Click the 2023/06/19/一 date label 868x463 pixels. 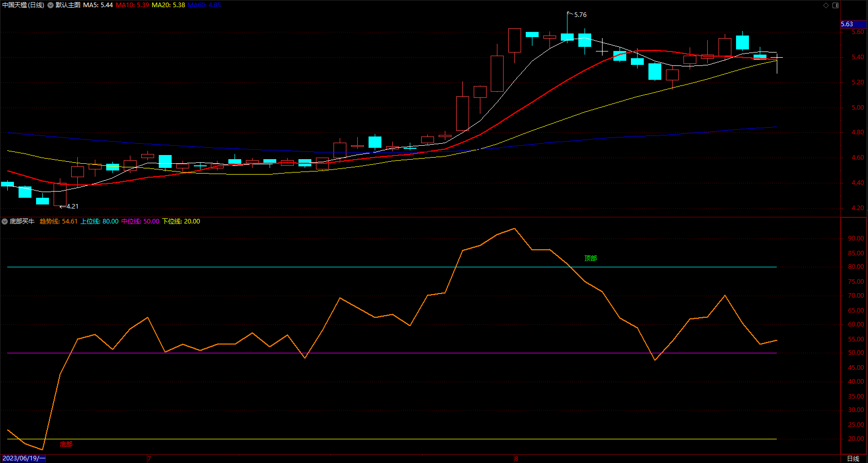(24, 458)
